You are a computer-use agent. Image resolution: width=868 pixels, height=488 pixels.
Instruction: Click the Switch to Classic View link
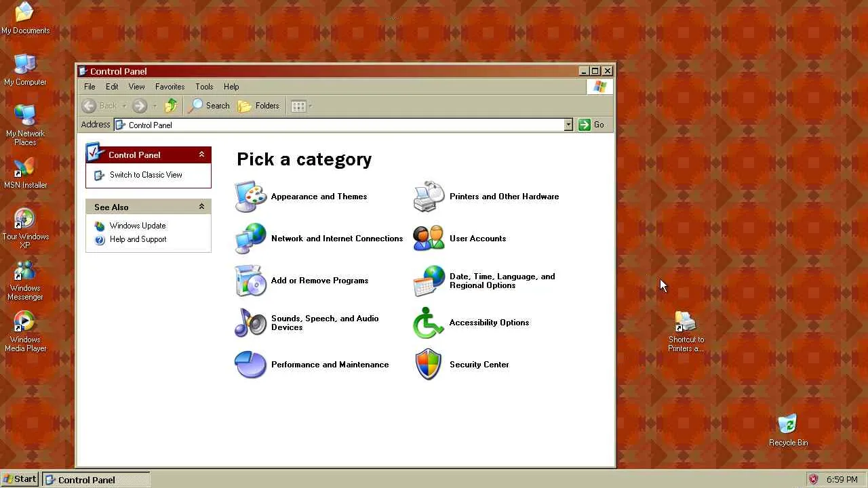click(x=146, y=175)
